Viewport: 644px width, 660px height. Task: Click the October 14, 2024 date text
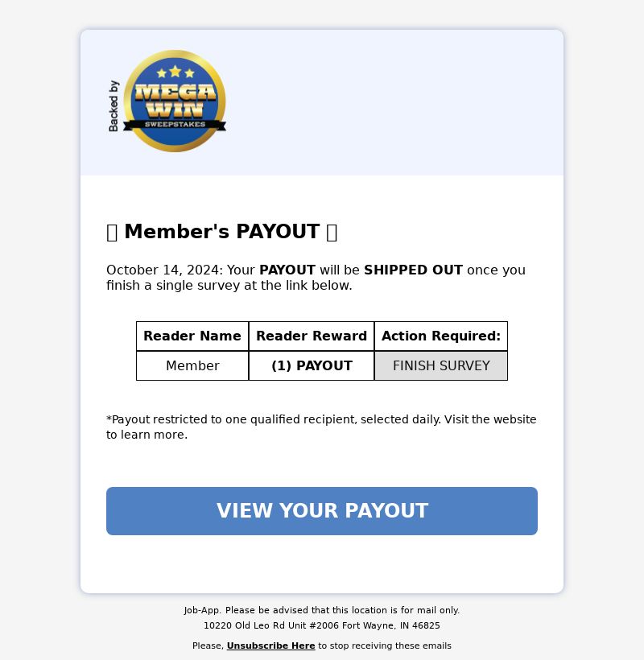pyautogui.click(x=162, y=270)
